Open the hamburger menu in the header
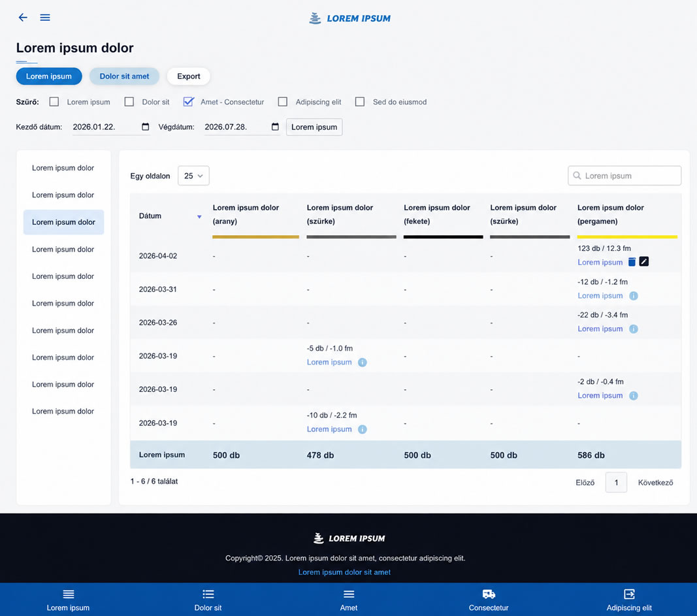The width and height of the screenshot is (697, 616). [x=45, y=18]
